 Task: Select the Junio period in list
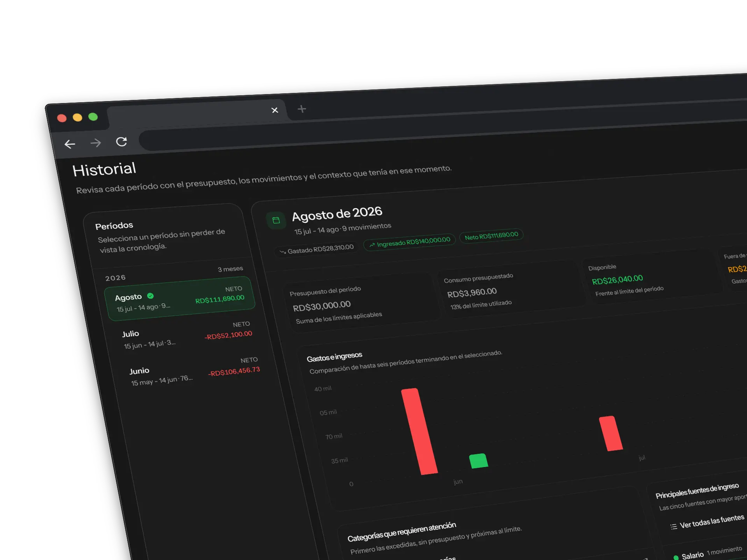tap(195, 371)
